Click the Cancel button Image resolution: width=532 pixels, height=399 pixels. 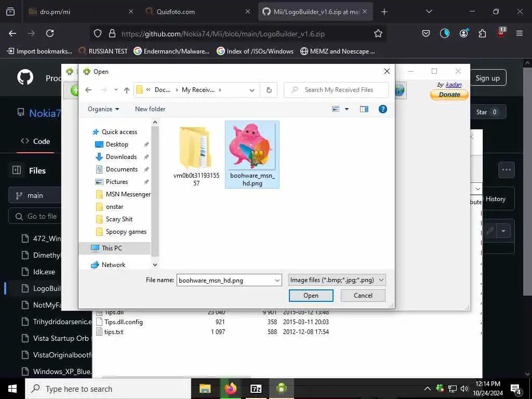363,296
